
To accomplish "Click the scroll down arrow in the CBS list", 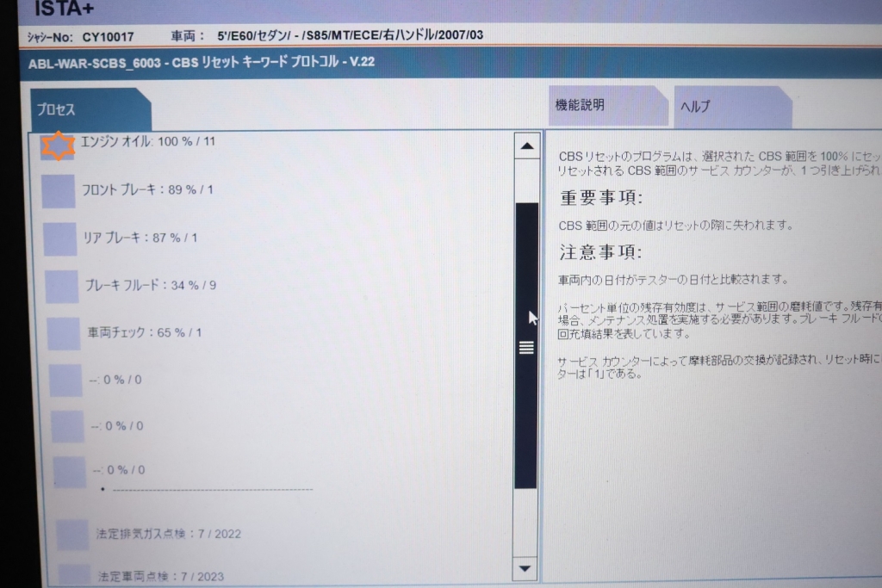I will coord(525,568).
